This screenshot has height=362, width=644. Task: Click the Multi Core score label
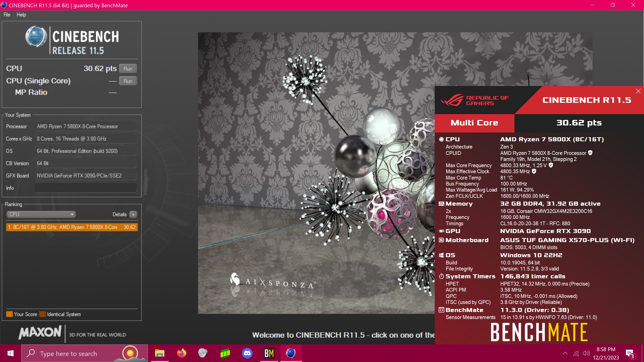click(x=474, y=123)
